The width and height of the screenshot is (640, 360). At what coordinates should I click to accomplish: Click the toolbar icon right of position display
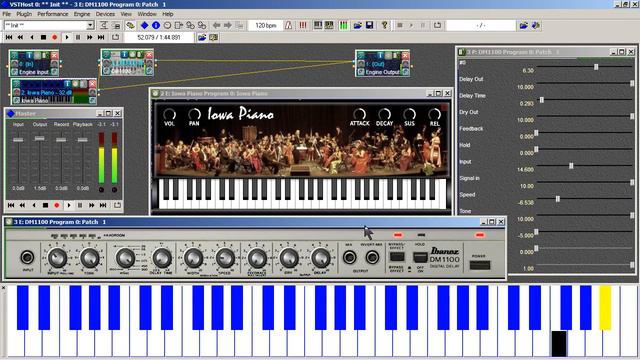[x=213, y=37]
